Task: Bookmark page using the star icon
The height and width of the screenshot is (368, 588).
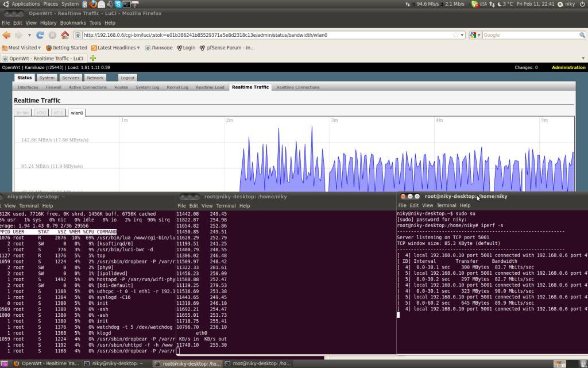Action: pyautogui.click(x=455, y=35)
